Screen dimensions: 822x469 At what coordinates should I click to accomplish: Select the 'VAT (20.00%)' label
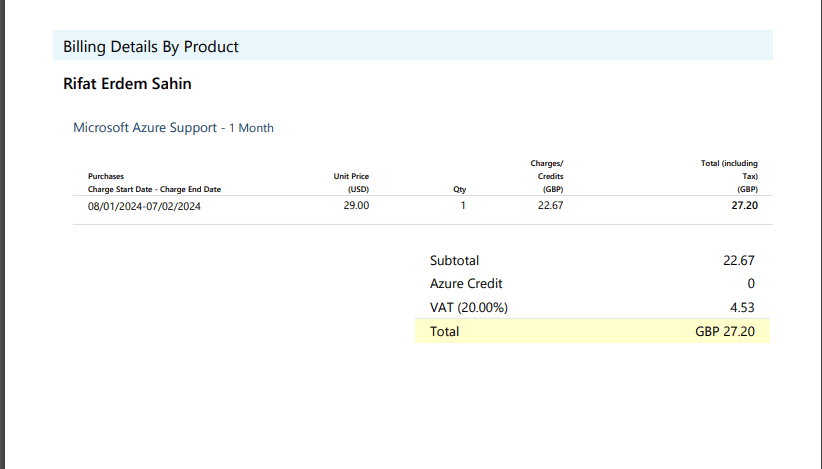[x=469, y=308]
